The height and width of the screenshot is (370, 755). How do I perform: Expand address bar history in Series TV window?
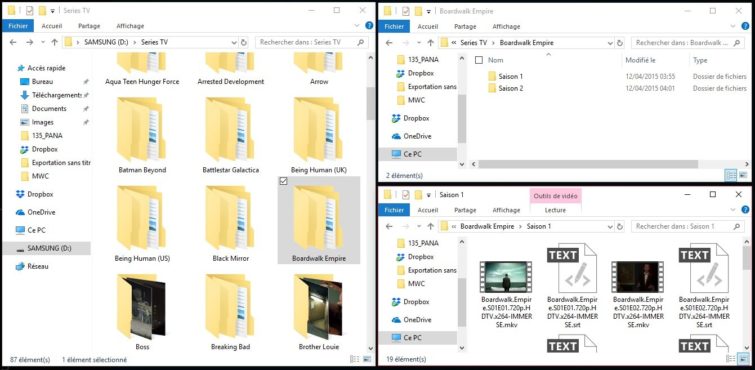[234, 42]
